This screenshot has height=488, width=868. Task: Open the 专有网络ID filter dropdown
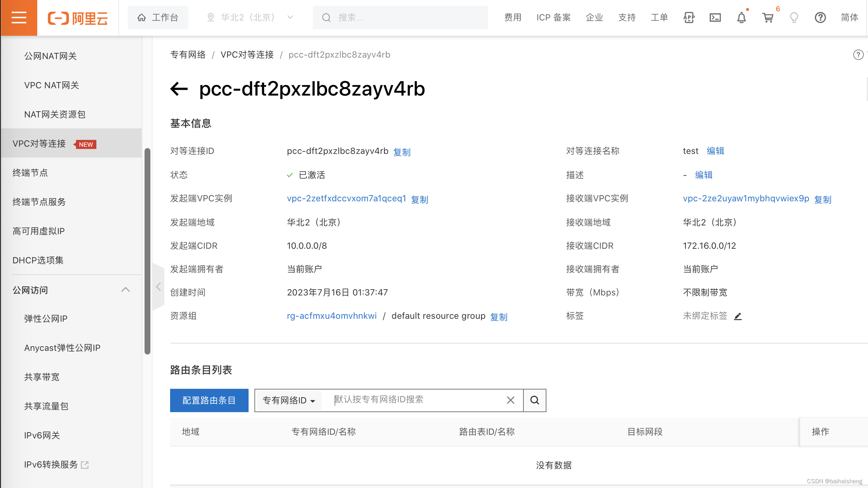(x=288, y=400)
